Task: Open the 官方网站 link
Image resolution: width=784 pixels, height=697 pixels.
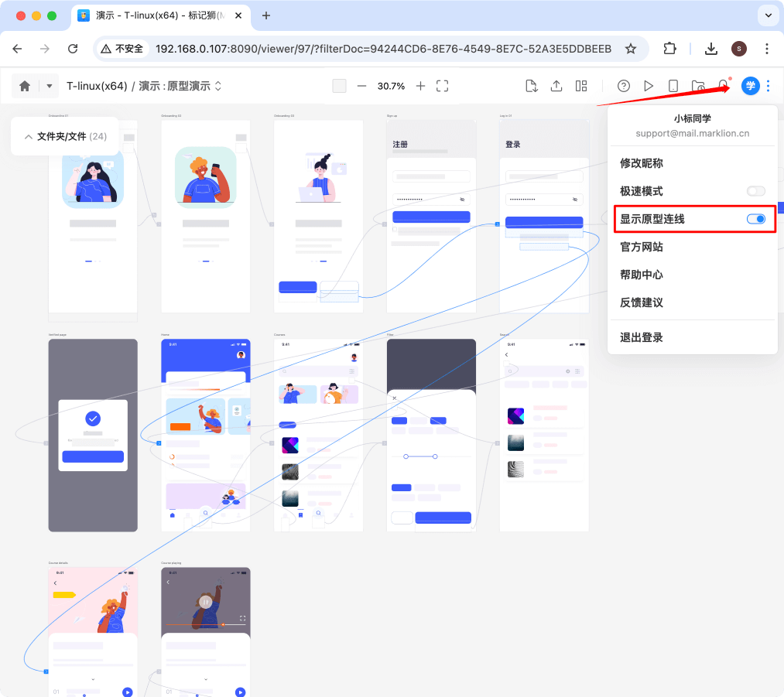Action: click(642, 247)
